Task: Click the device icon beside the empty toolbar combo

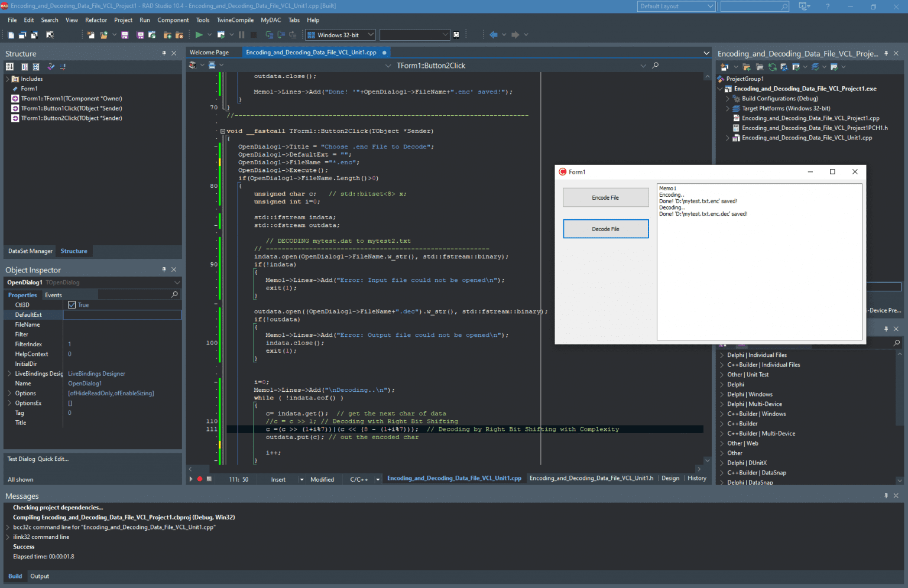Action: tap(456, 35)
